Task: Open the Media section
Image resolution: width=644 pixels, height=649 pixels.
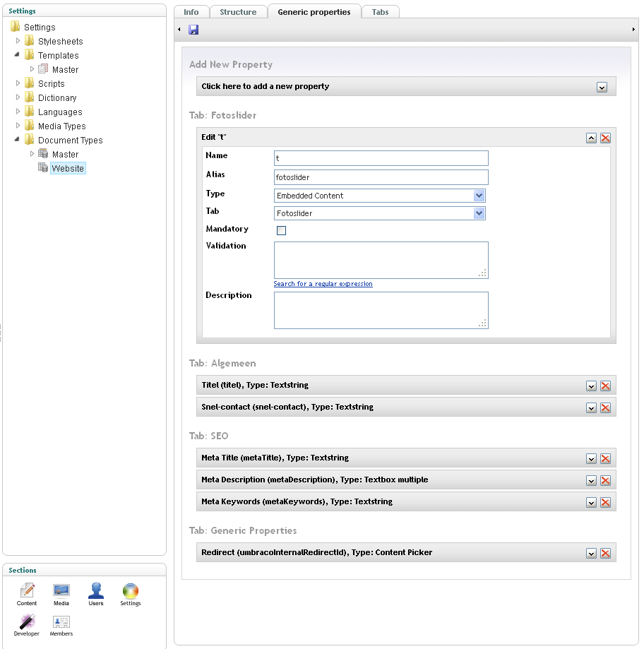Action: [x=61, y=593]
